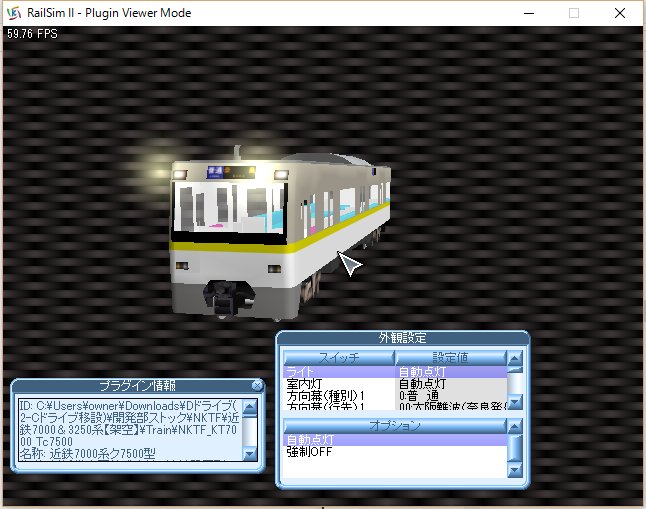The height and width of the screenshot is (509, 646).
Task: Select the 方向幕(行先)1 switch row
Action: pos(395,406)
